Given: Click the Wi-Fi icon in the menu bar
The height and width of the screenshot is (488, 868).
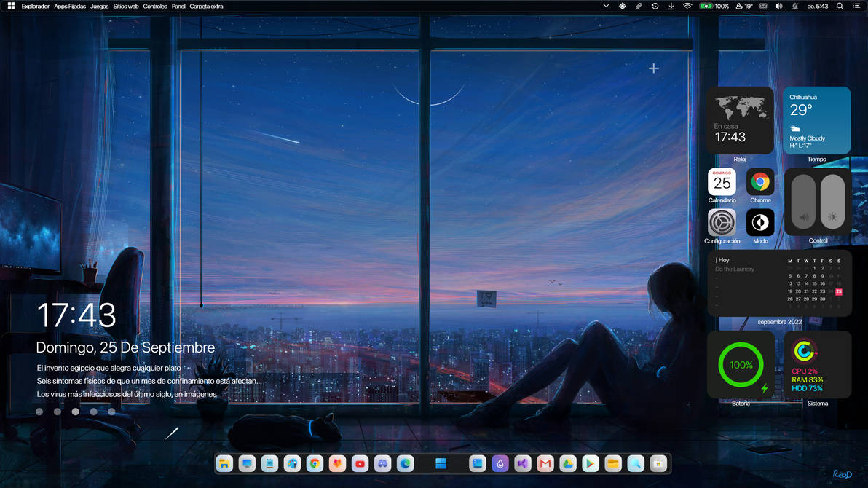Looking at the screenshot, I should click(x=687, y=6).
